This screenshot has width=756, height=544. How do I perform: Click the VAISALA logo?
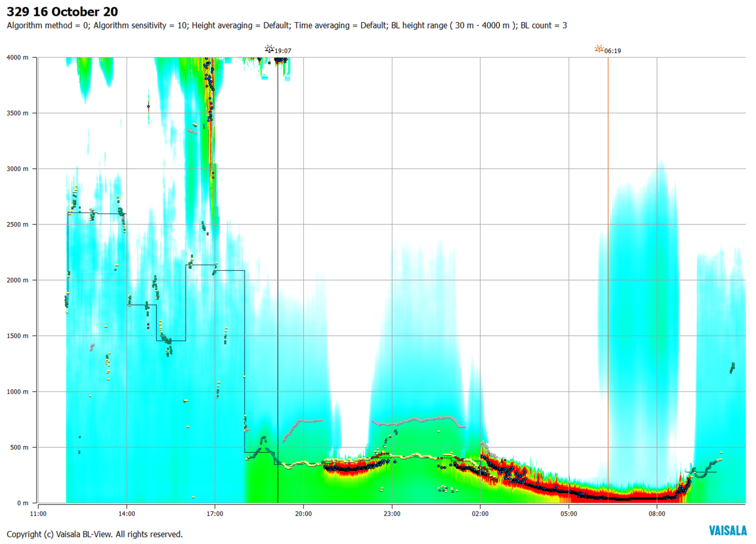click(728, 530)
